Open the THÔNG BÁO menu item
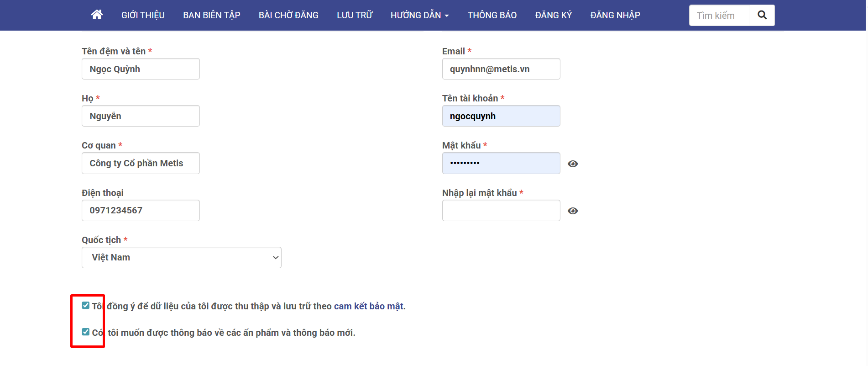The width and height of the screenshot is (868, 366). coord(492,15)
